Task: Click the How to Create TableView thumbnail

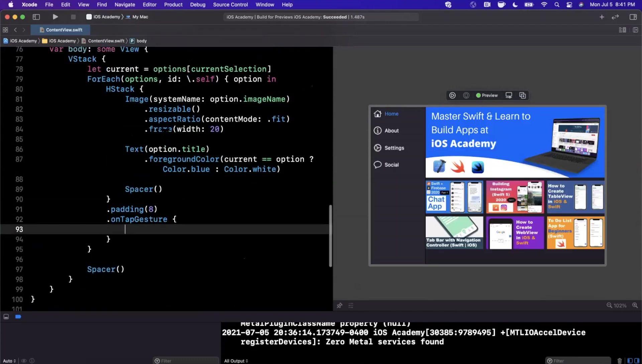Action: [575, 197]
